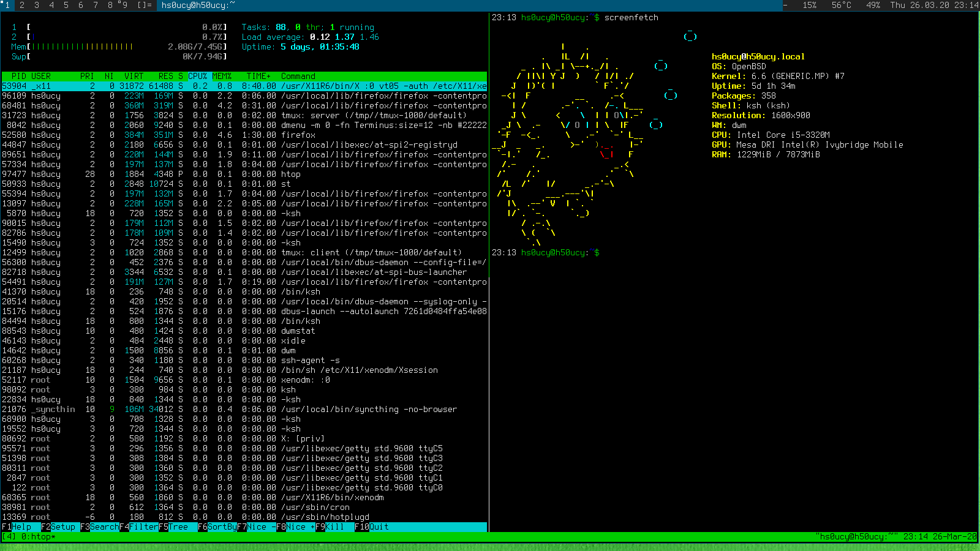Click the Uptime 5 days value
The width and height of the screenshot is (980, 551).
[320, 47]
